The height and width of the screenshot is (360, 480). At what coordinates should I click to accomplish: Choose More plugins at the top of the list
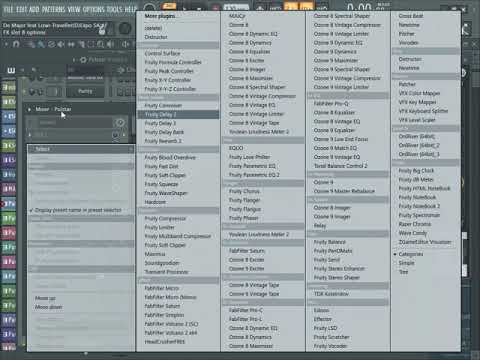(160, 16)
